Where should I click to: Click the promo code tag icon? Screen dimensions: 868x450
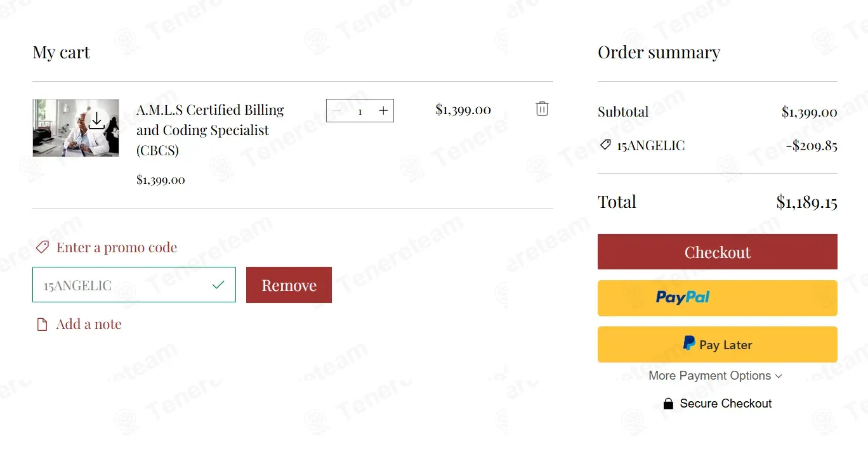coord(43,247)
